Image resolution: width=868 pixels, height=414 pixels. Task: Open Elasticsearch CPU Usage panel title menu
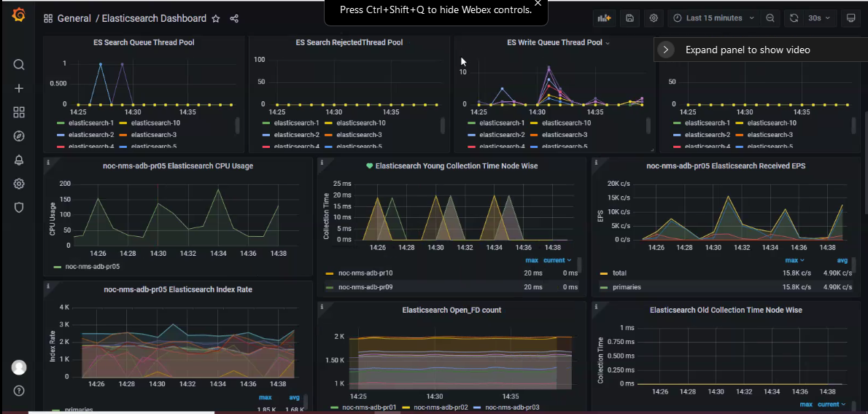point(178,166)
